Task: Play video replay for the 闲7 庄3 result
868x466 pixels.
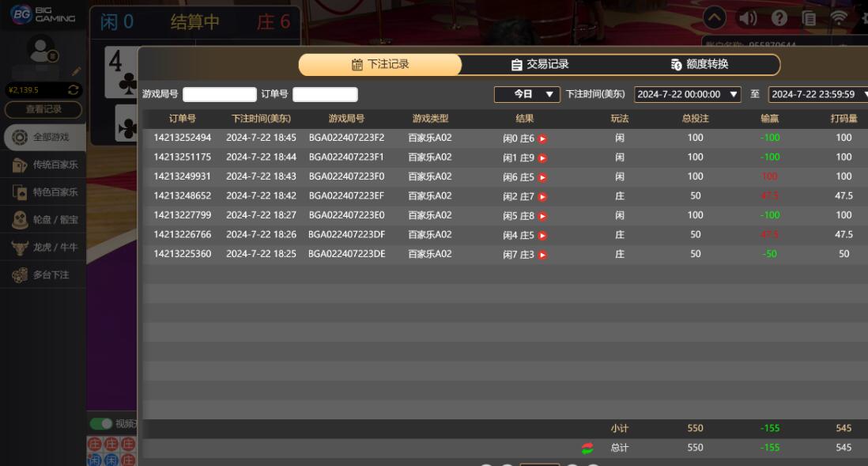Action: [542, 255]
